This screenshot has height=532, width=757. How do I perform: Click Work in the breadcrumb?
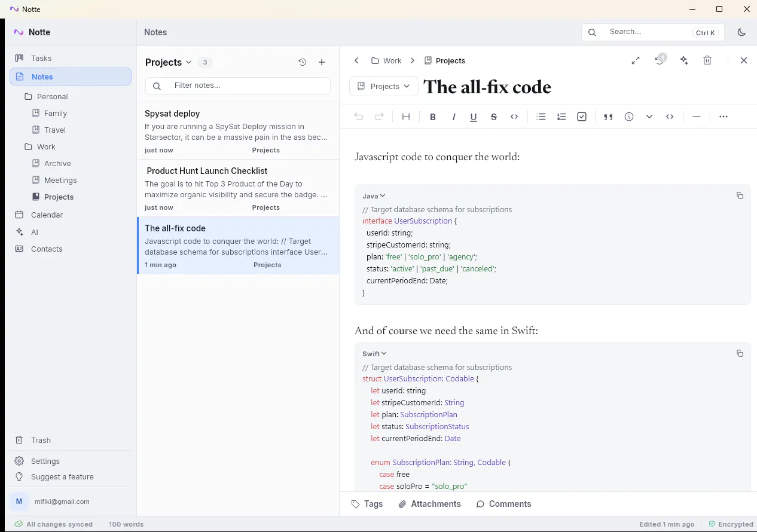click(386, 60)
